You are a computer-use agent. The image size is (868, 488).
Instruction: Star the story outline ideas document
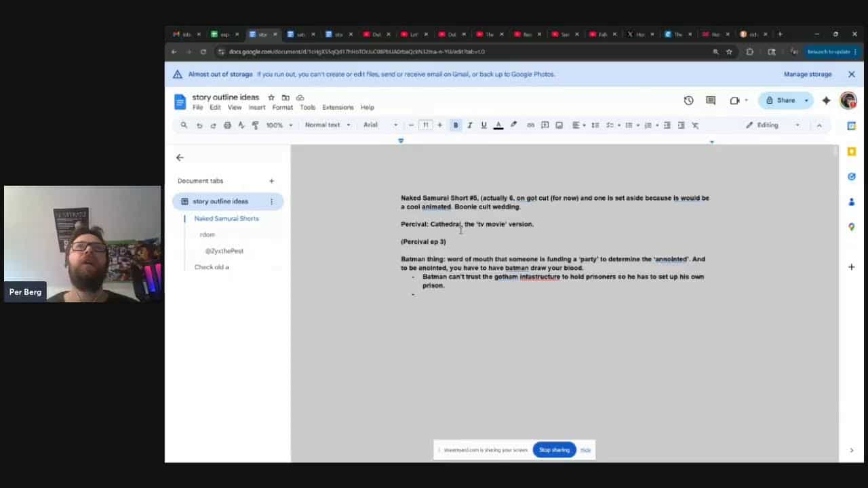coord(271,98)
